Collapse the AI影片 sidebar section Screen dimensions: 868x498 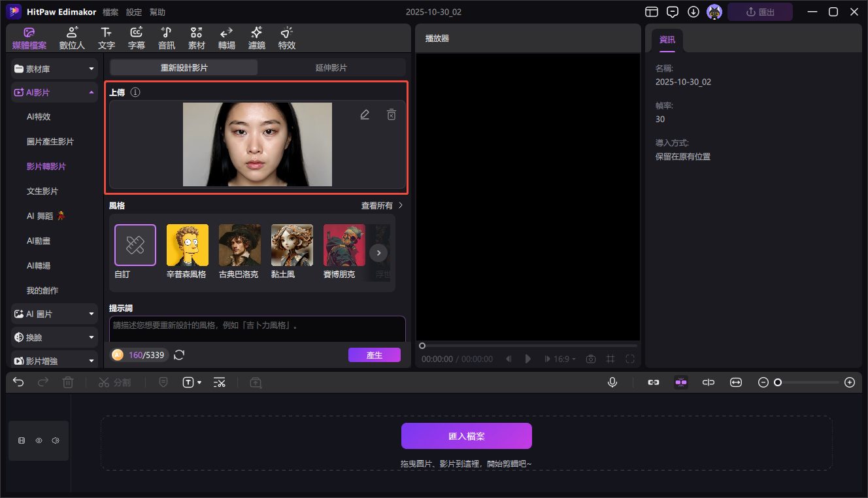[x=54, y=93]
